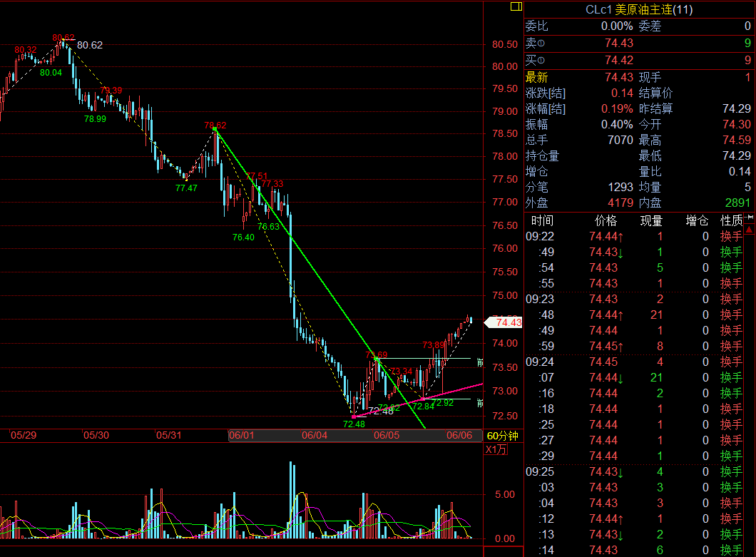The height and width of the screenshot is (557, 756).
Task: Jump to the 05/30 date on the timeline
Action: point(96,436)
